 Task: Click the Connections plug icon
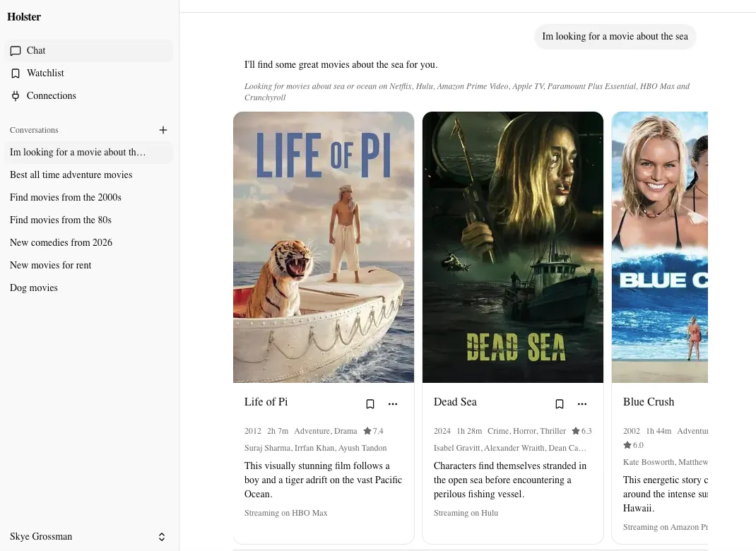click(16, 96)
